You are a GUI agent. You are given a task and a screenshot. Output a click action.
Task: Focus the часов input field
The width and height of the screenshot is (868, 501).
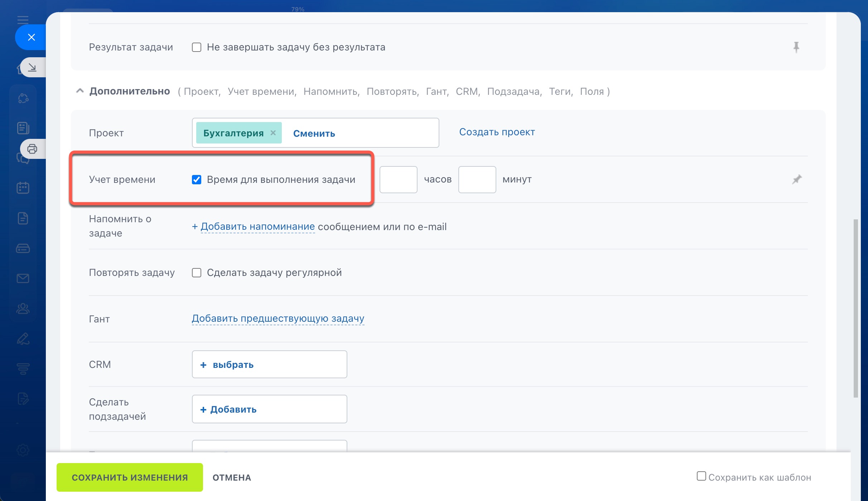tap(399, 180)
